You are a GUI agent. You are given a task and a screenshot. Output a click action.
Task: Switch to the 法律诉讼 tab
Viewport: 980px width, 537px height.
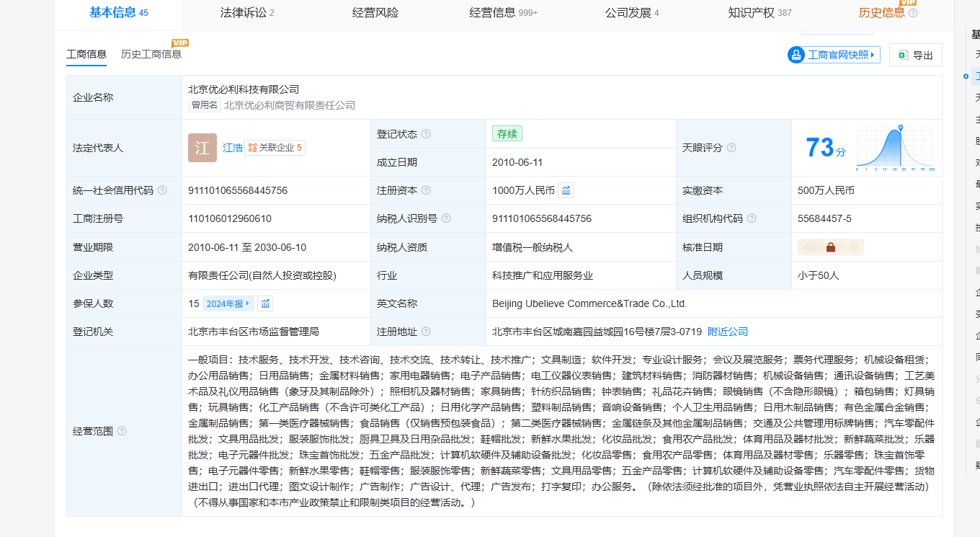pos(246,12)
